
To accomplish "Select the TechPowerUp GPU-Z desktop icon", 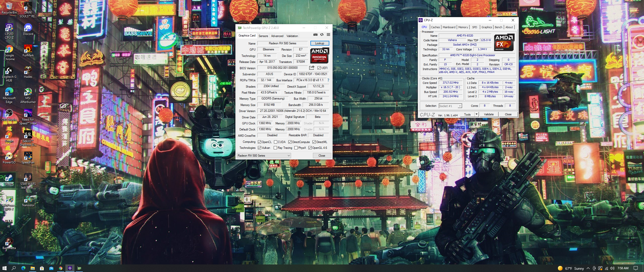I will coord(9,203).
